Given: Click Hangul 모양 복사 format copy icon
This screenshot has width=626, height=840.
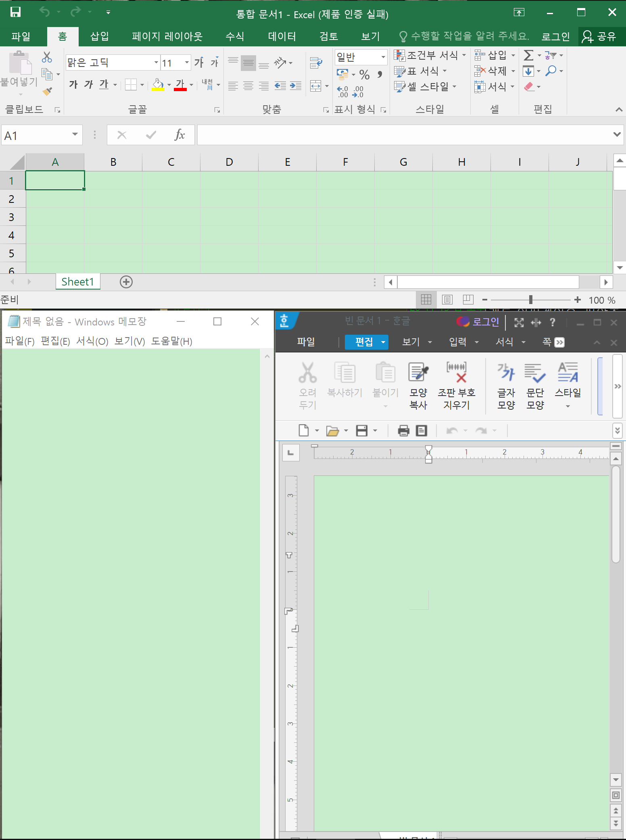Looking at the screenshot, I should pos(418,385).
